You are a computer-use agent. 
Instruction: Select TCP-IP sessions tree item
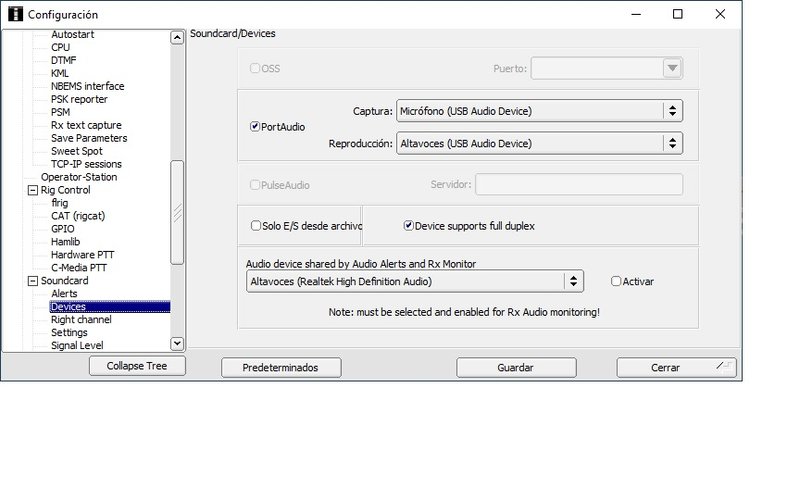[86, 164]
